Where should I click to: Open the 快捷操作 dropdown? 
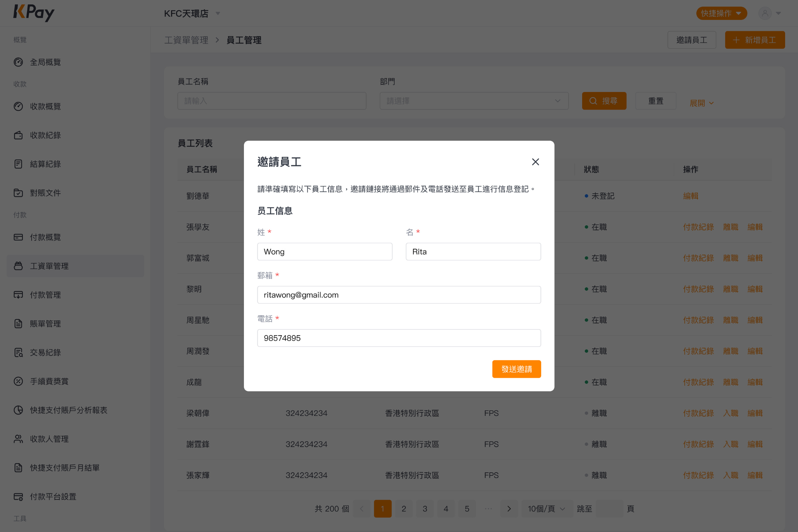[721, 13]
